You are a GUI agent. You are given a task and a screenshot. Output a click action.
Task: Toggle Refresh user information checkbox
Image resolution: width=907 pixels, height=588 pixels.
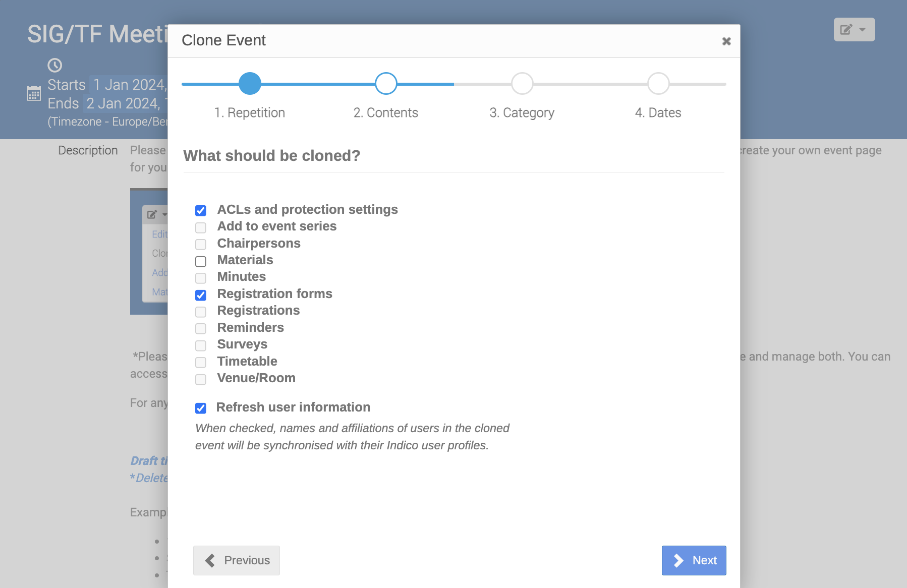coord(201,408)
